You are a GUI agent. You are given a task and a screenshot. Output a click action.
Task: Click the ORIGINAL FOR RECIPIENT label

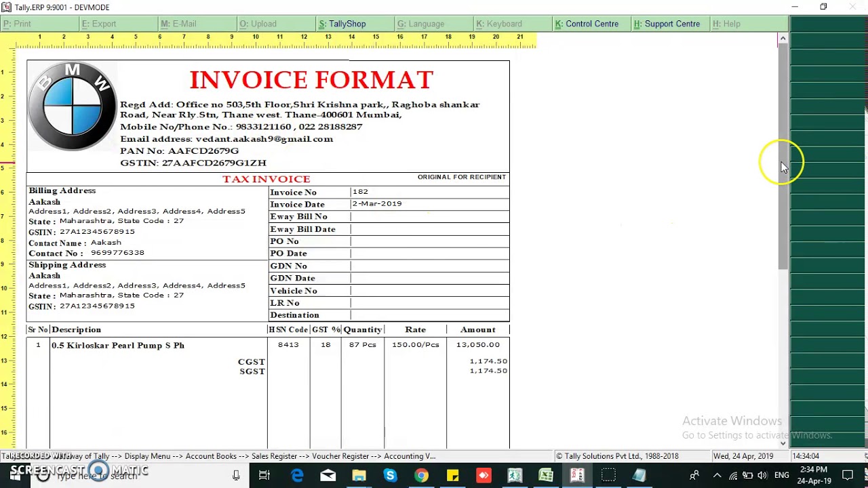[462, 177]
